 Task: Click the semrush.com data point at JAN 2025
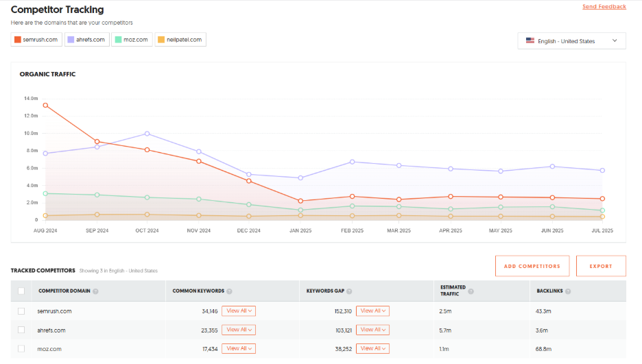point(300,201)
